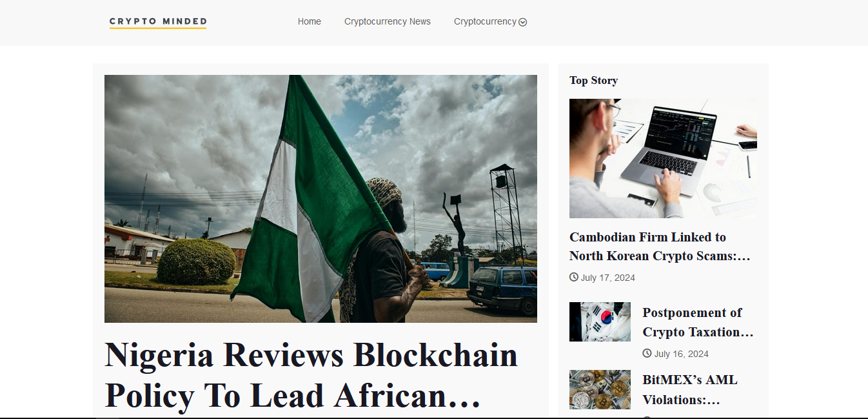Read the Cambodian Firm Linked article
Image resolution: width=868 pixels, height=419 pixels.
click(x=660, y=247)
